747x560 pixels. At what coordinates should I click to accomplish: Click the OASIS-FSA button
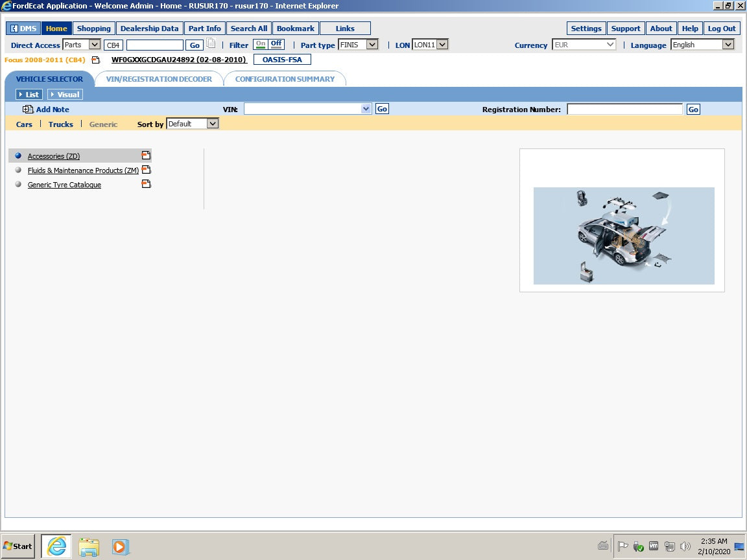click(x=282, y=59)
